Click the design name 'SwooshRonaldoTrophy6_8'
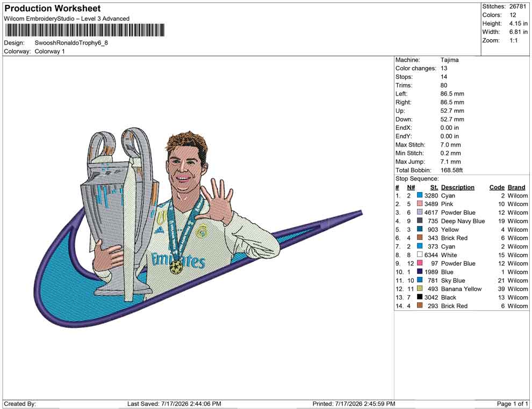This screenshot has height=409, width=532. pos(71,43)
